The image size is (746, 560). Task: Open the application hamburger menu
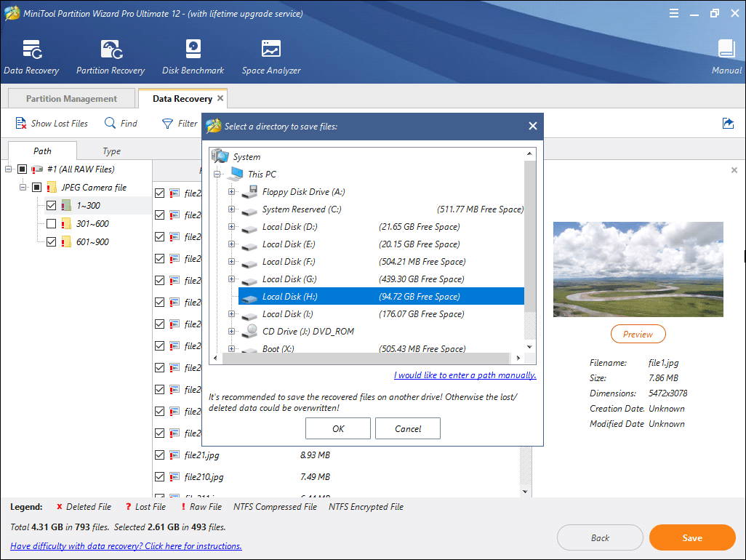pyautogui.click(x=673, y=13)
